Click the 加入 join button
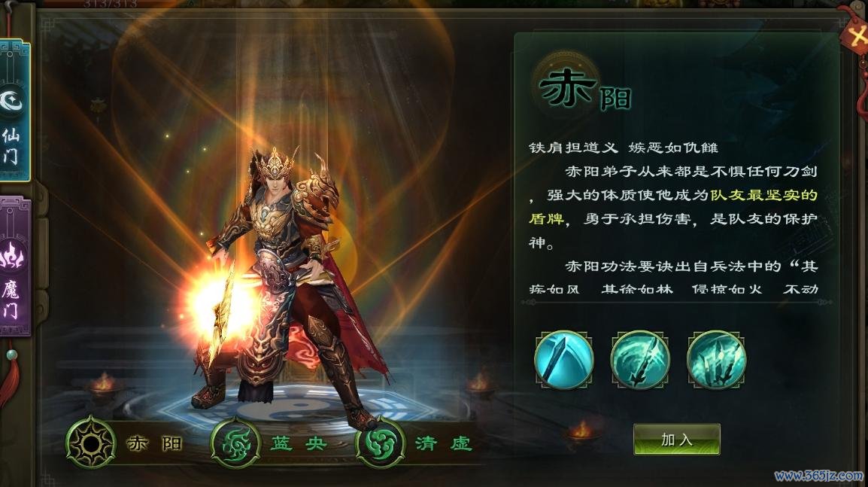 pyautogui.click(x=677, y=440)
